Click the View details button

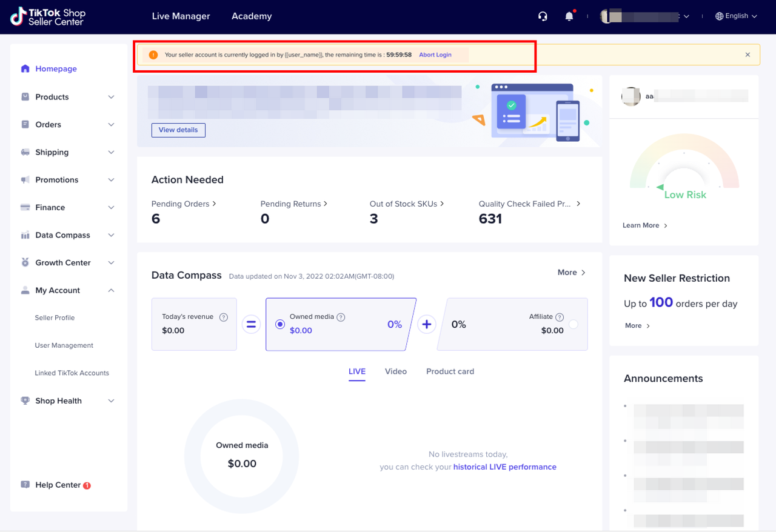point(178,130)
